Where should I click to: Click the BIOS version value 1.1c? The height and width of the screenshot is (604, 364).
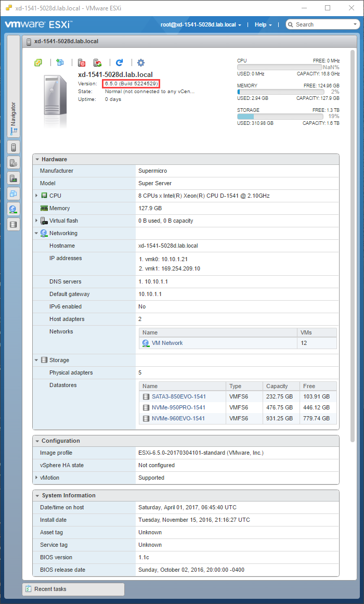[x=144, y=557]
